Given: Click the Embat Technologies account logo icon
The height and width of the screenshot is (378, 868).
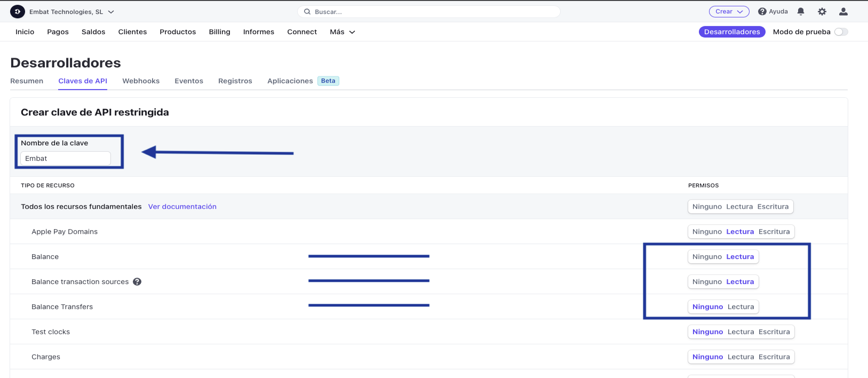Looking at the screenshot, I should 18,11.
